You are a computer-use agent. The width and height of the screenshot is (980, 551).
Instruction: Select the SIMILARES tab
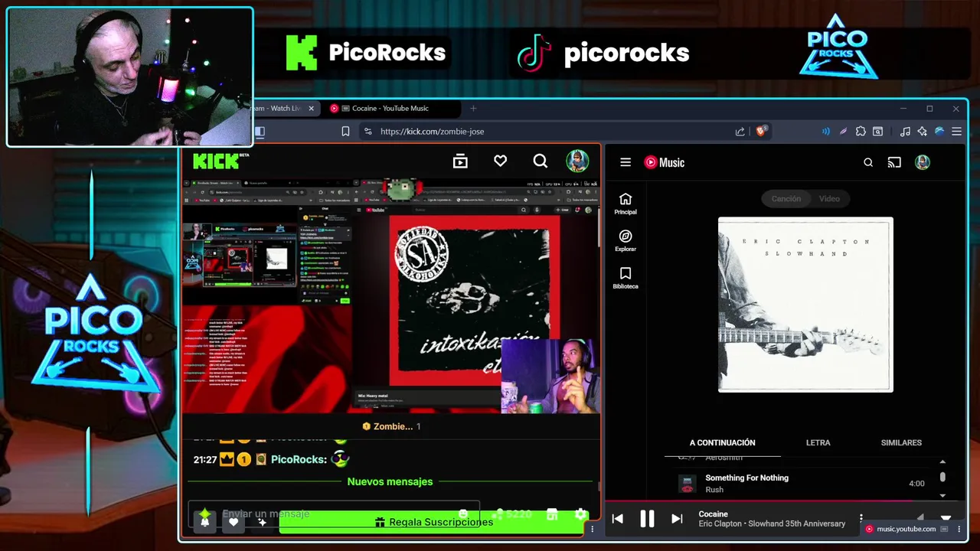tap(901, 442)
